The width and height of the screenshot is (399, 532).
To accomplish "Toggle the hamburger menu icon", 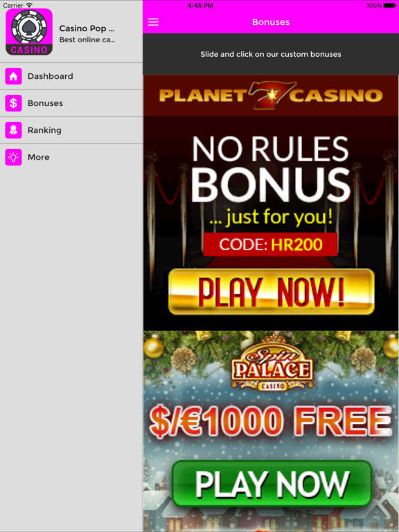I will tap(153, 22).
